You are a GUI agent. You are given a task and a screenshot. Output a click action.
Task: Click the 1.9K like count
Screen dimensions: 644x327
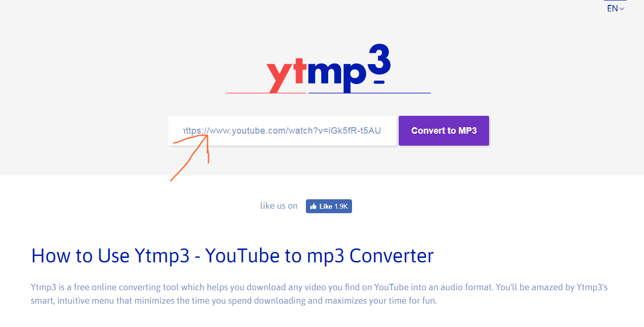pyautogui.click(x=341, y=206)
